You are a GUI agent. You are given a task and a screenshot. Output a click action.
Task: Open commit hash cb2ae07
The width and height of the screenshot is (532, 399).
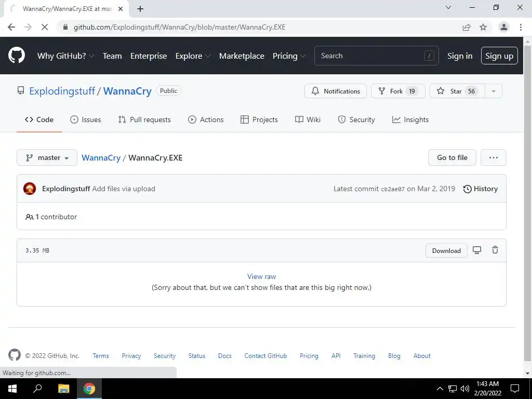pos(393,189)
